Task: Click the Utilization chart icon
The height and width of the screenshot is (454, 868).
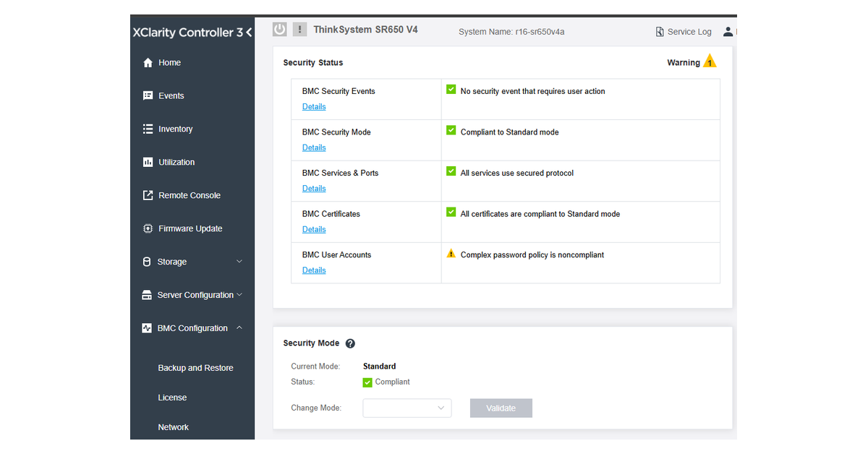Action: [x=148, y=162]
